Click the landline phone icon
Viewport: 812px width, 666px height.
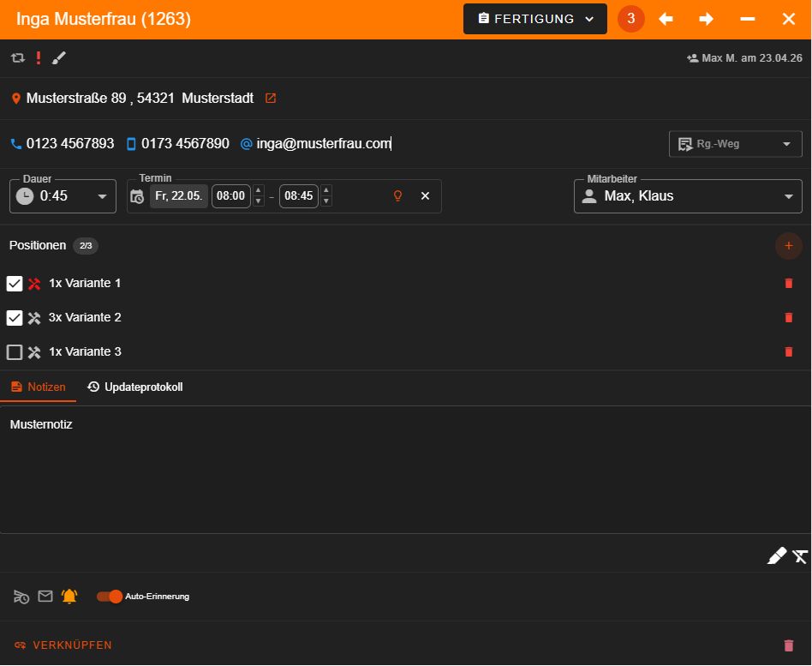pyautogui.click(x=16, y=143)
